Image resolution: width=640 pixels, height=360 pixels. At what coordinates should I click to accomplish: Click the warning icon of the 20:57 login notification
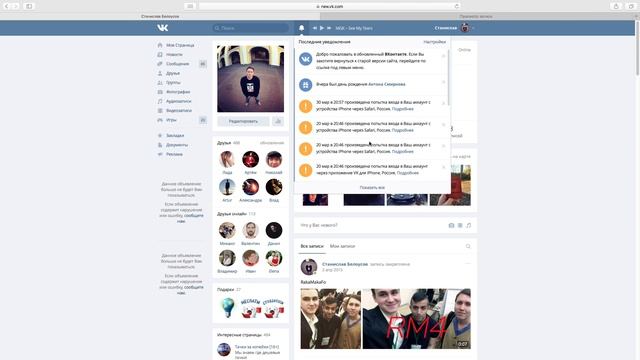click(306, 106)
